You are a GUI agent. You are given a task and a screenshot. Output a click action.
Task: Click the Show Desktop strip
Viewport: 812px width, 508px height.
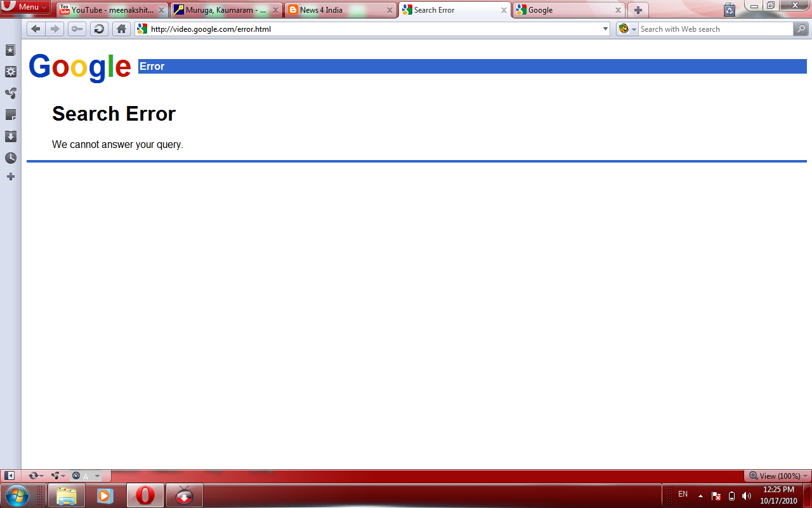pos(808,495)
